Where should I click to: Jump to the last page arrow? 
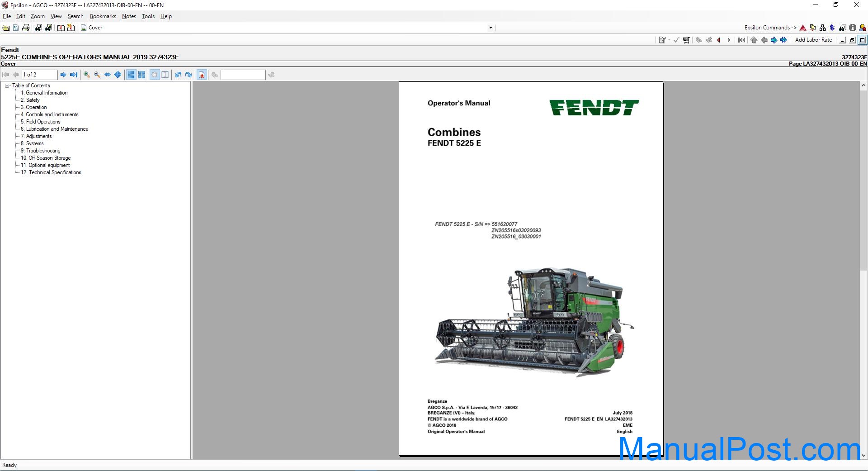tap(74, 75)
